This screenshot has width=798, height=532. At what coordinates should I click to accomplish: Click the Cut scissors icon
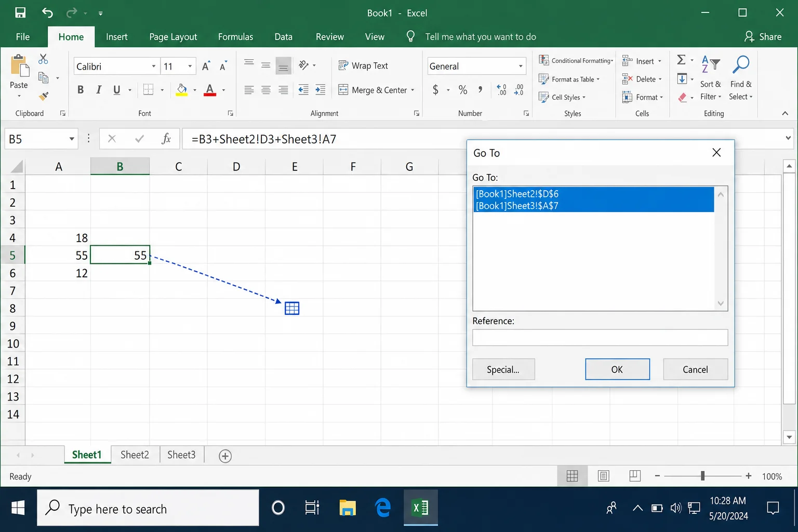pyautogui.click(x=43, y=59)
